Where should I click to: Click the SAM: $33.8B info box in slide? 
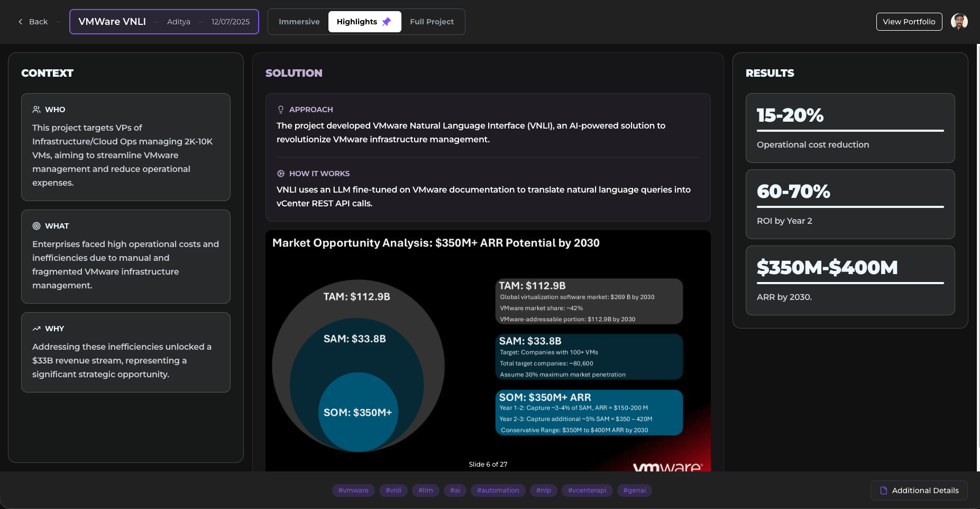click(x=589, y=357)
